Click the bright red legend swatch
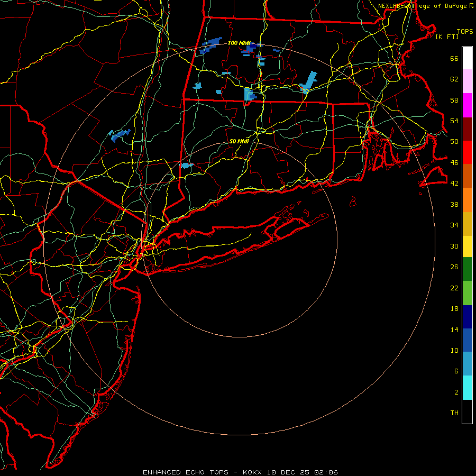476x476 pixels. coord(467,153)
